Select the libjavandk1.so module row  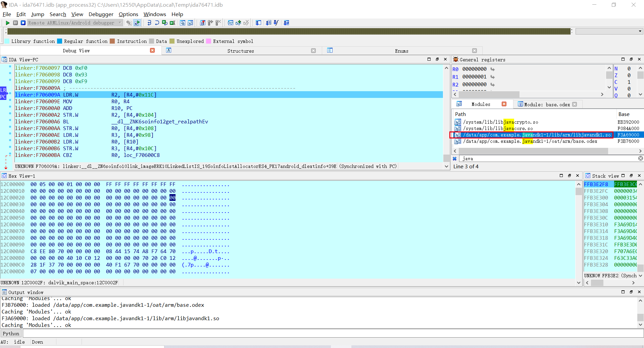[536, 135]
